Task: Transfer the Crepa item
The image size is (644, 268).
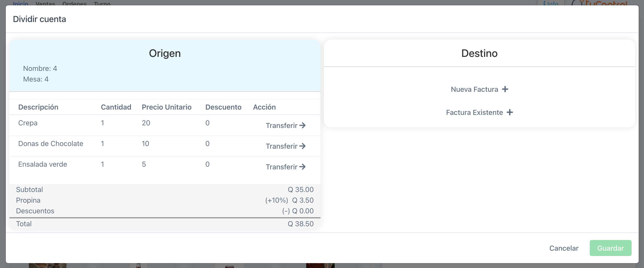Action: [286, 125]
